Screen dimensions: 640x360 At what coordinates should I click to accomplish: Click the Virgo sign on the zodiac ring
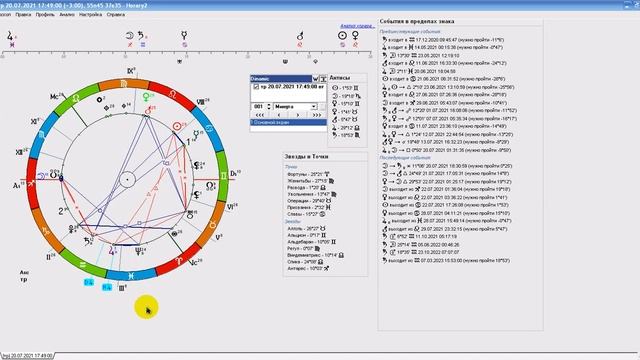pyautogui.click(x=124, y=84)
